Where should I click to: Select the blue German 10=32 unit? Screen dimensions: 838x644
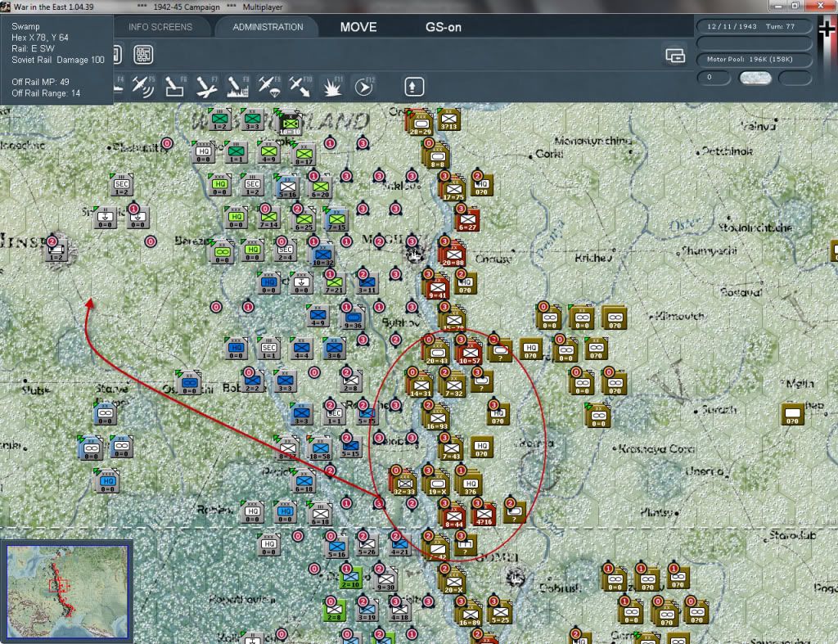322,255
